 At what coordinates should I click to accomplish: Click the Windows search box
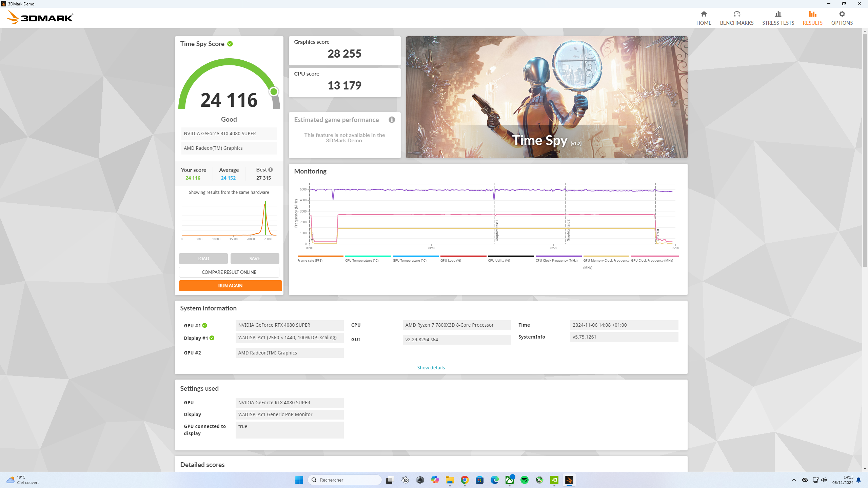coord(344,480)
